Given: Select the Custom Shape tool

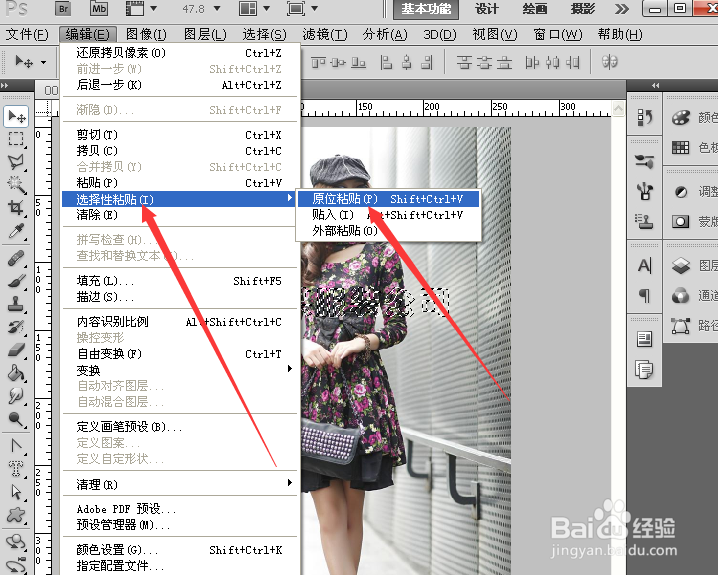Looking at the screenshot, I should [x=16, y=515].
